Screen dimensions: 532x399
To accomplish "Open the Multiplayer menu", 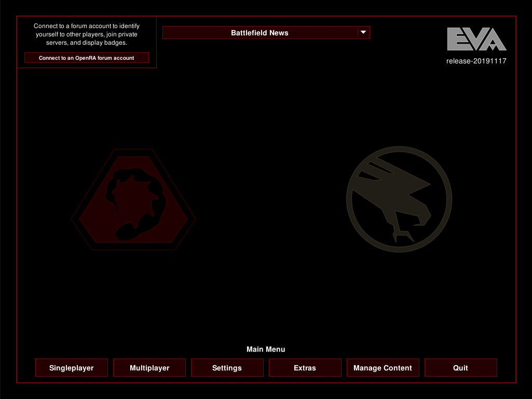I will pyautogui.click(x=149, y=368).
